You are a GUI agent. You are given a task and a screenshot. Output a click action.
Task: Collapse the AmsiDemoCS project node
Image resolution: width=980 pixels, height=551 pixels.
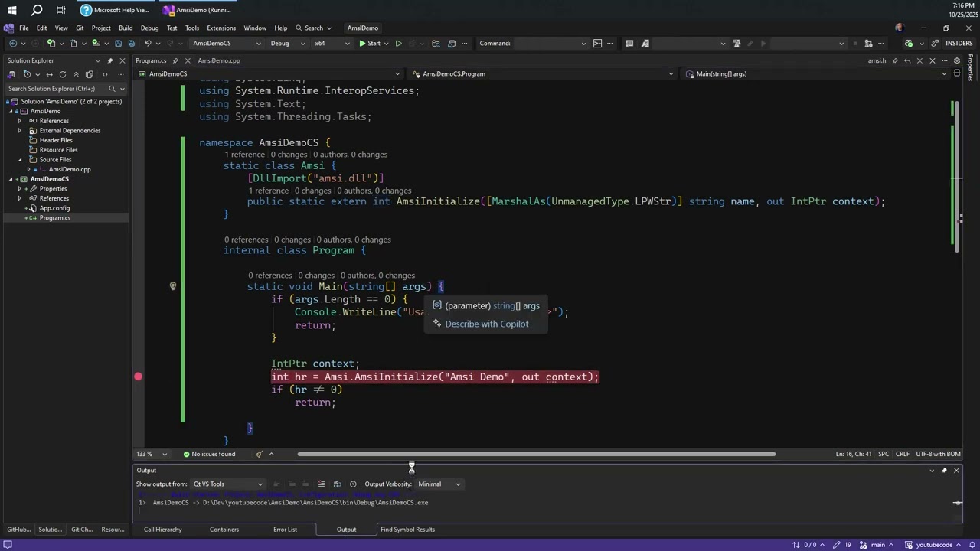click(x=11, y=179)
